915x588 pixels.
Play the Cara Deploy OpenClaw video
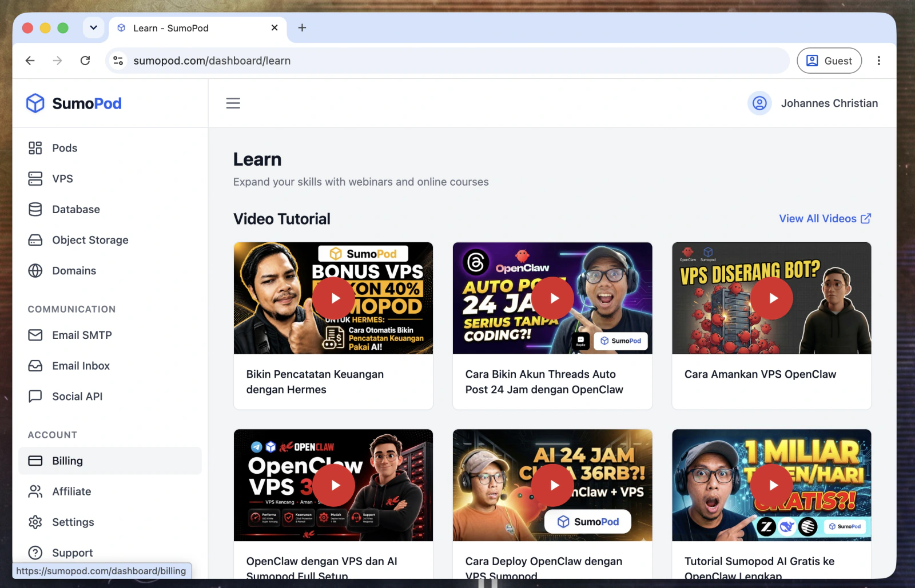tap(553, 485)
